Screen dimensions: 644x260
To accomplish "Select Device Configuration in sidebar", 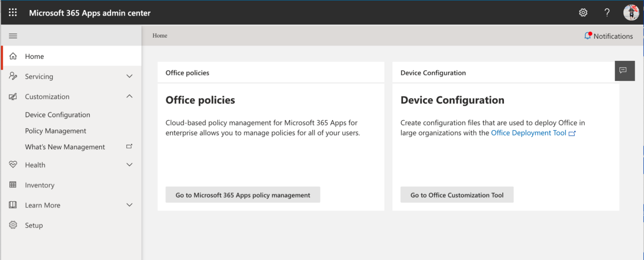I will pos(57,115).
